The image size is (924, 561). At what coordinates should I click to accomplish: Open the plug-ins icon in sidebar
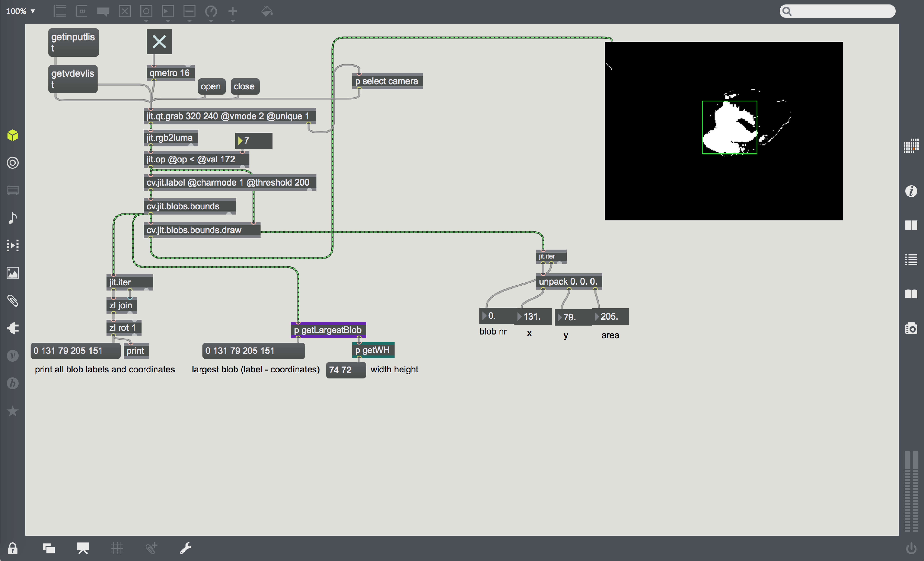pyautogui.click(x=13, y=328)
